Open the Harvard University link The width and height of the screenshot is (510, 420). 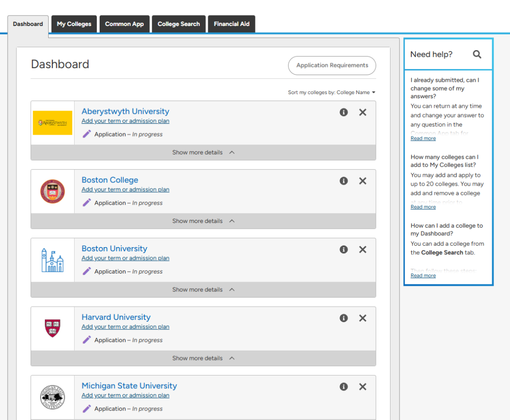pyautogui.click(x=116, y=317)
